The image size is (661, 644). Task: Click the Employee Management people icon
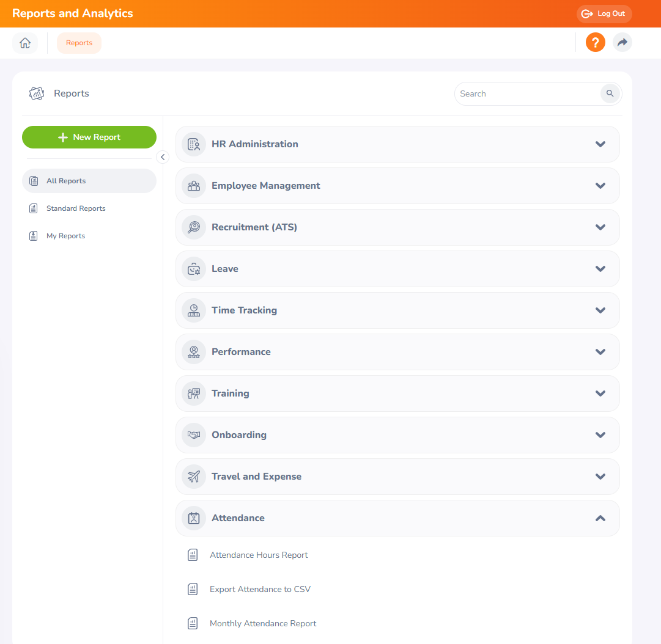[x=193, y=186]
